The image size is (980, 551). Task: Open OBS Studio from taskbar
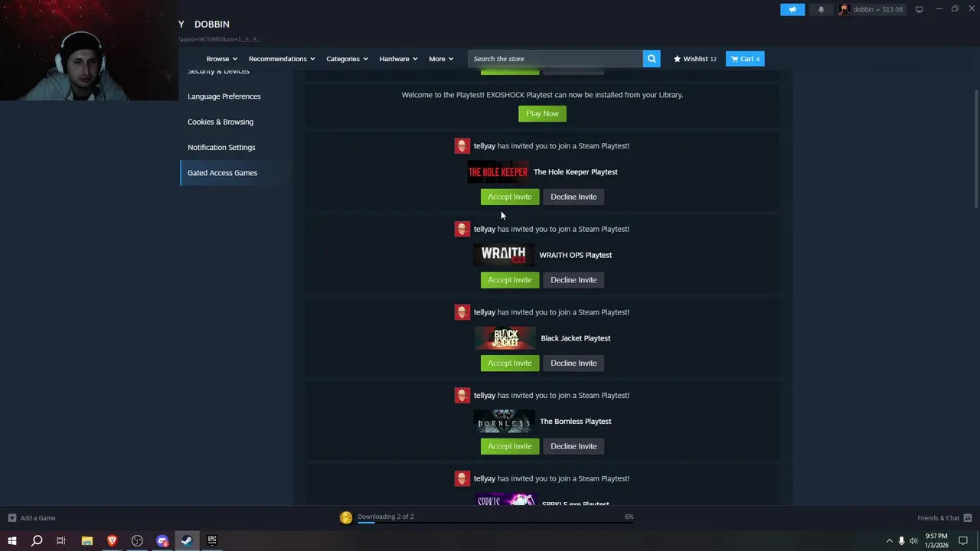point(137,541)
